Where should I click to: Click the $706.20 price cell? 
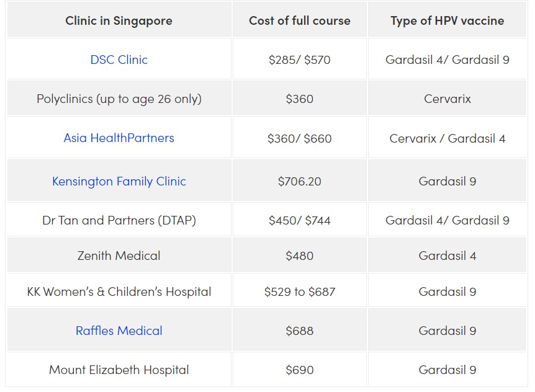coord(300,181)
